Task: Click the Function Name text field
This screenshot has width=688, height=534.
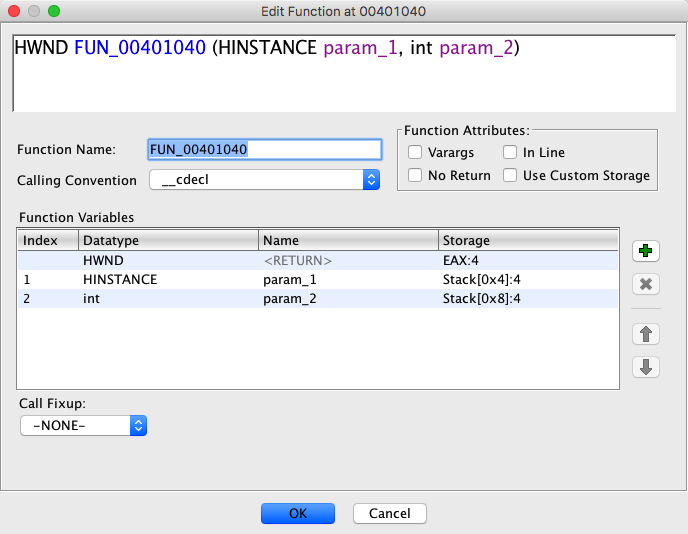Action: point(264,149)
